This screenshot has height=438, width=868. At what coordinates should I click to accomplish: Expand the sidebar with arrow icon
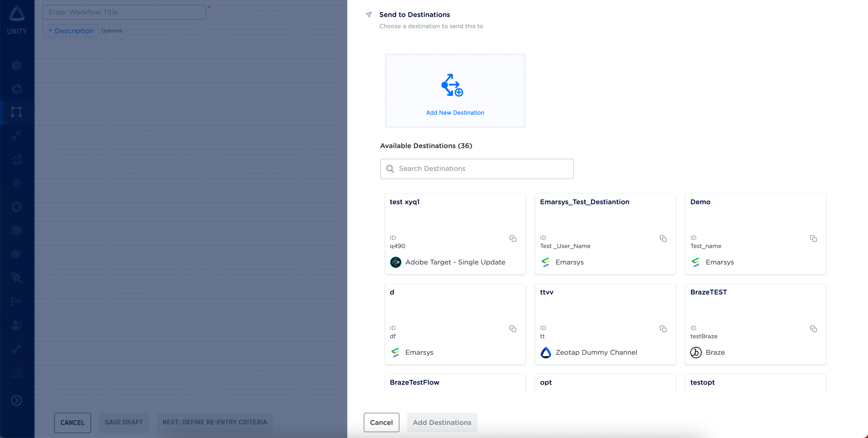pyautogui.click(x=17, y=400)
